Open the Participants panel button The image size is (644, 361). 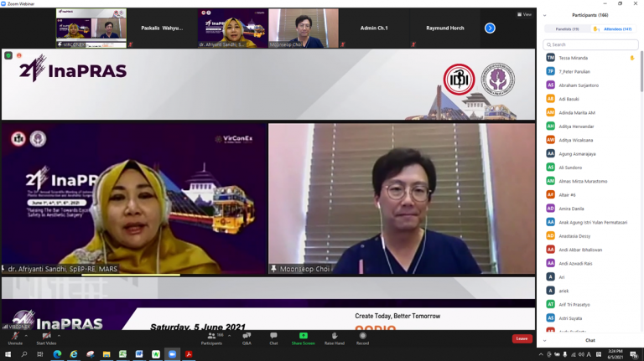(211, 336)
